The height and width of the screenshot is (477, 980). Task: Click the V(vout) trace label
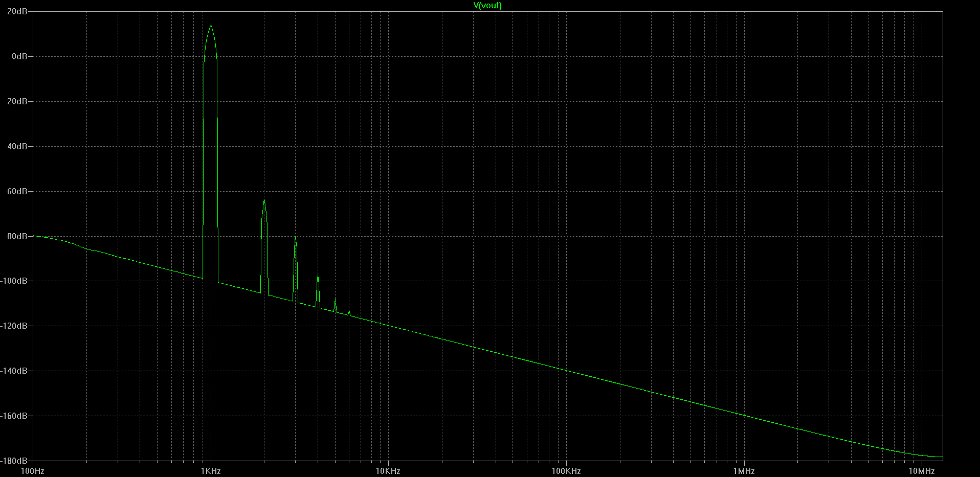(x=487, y=5)
